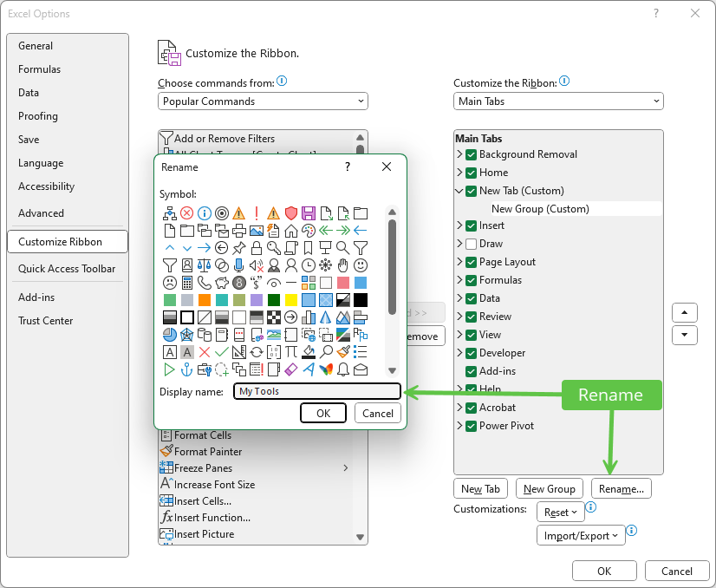Select the frowning face symbol

click(169, 283)
